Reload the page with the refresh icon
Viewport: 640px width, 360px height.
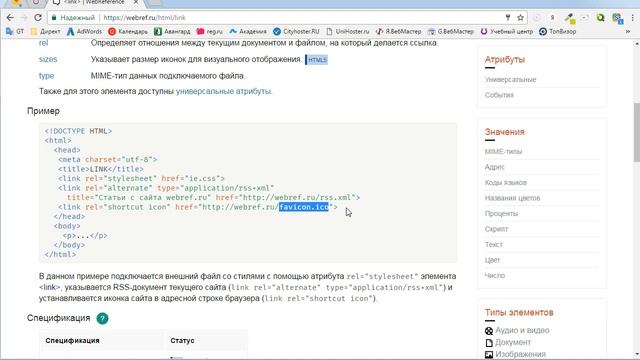coord(38,18)
